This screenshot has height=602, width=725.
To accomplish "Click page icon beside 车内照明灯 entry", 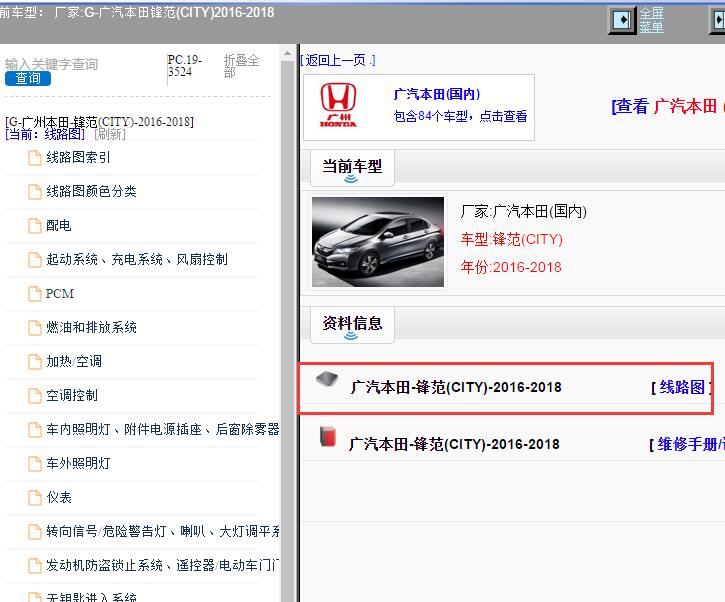I will click(x=35, y=430).
